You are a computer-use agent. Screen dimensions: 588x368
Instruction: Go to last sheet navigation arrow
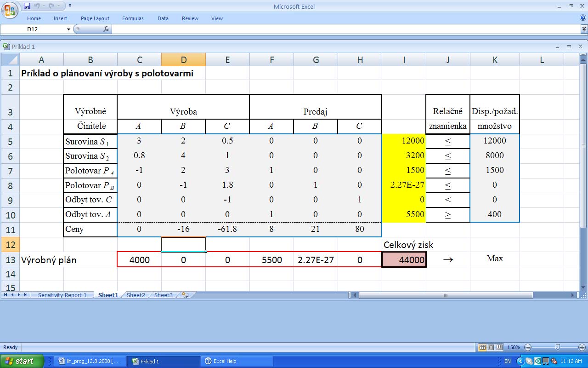pyautogui.click(x=26, y=294)
